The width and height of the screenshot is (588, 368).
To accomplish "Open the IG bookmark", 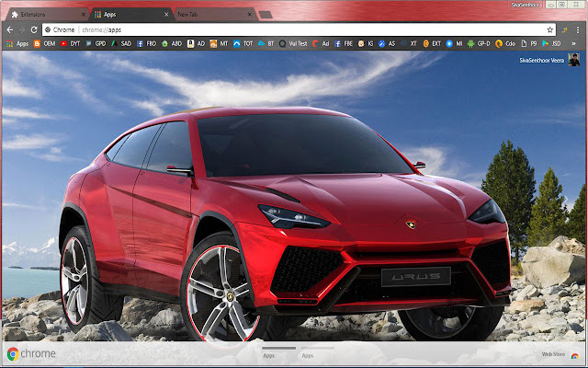I will (366, 43).
